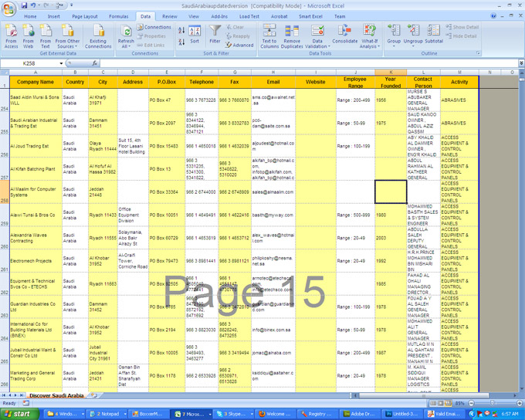Viewport: 525px width, 420px height.
Task: Click the Subtotal icon
Action: [x=434, y=35]
